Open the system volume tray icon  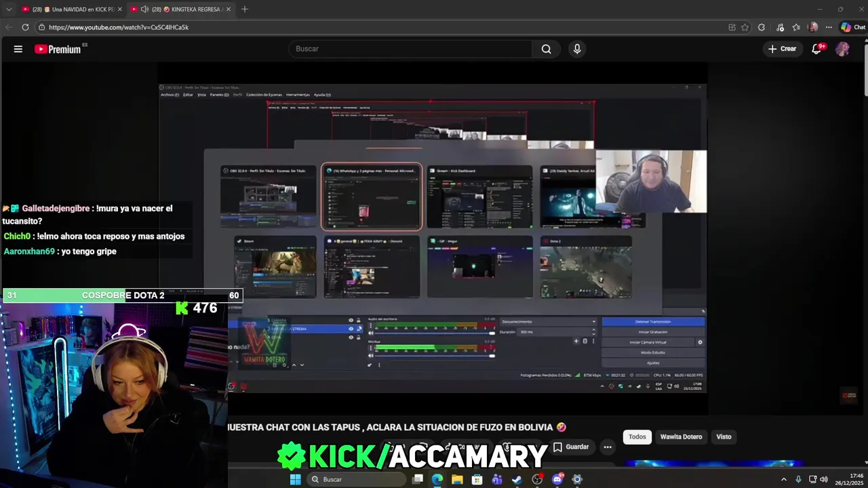(x=824, y=479)
